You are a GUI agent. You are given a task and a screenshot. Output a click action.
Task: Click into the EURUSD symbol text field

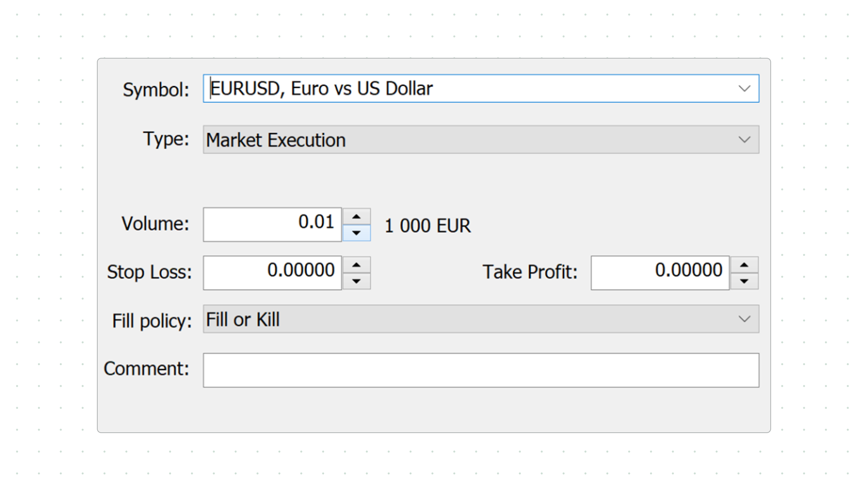click(x=434, y=89)
